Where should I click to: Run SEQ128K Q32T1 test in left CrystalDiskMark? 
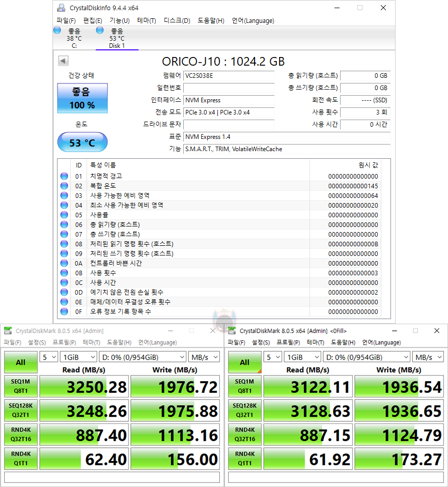(x=21, y=411)
